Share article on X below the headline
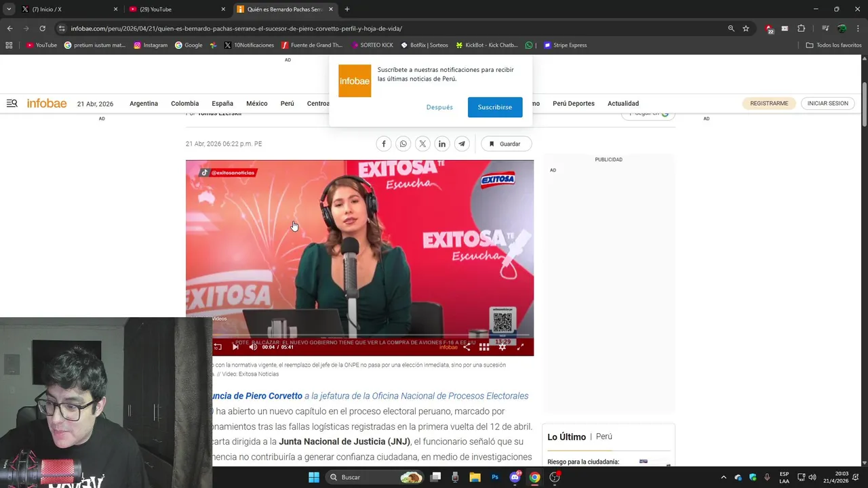Screen dimensions: 868x488 [422, 144]
